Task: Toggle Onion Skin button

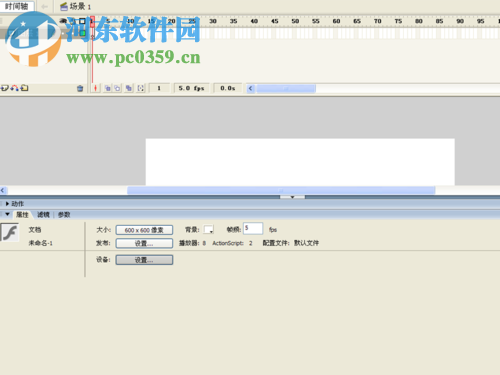Action: coord(107,88)
